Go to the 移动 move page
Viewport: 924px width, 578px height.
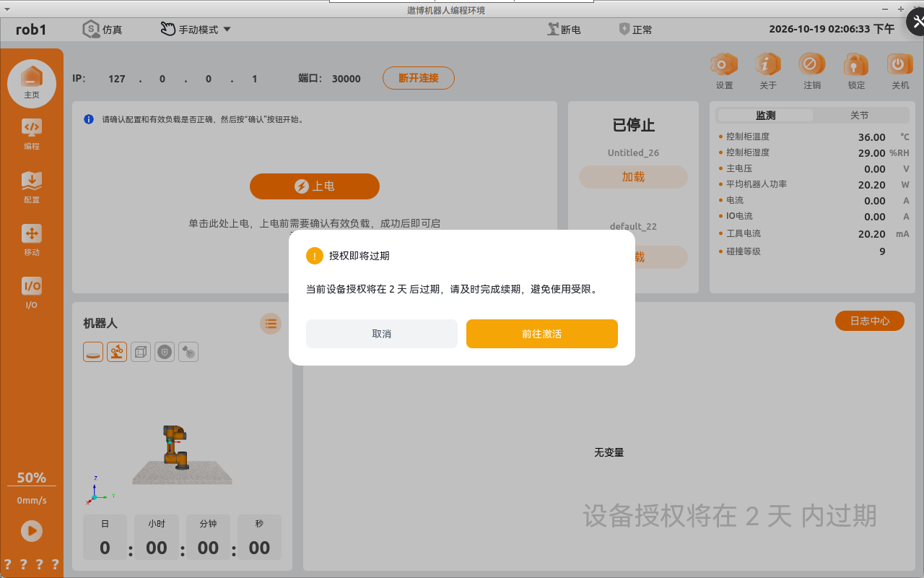click(x=31, y=240)
